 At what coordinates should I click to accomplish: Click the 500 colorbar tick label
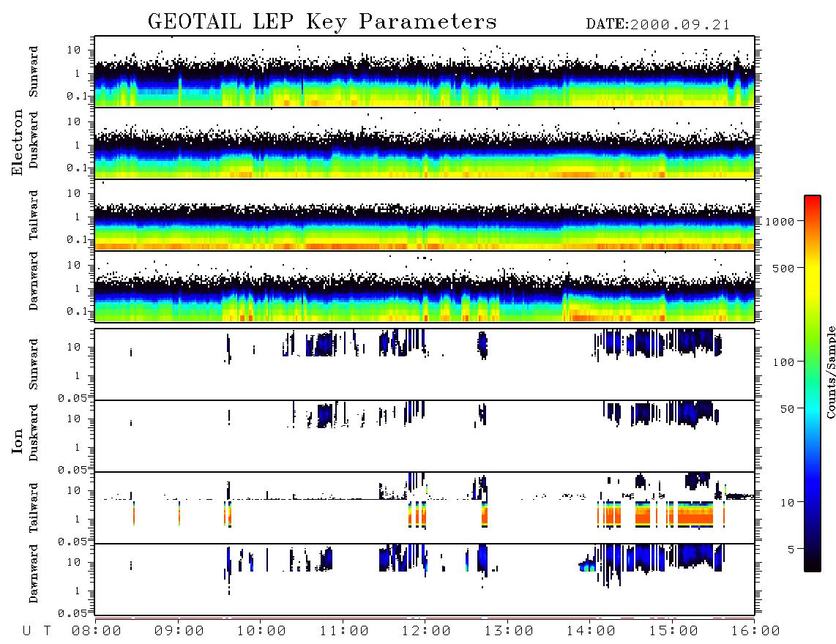[x=783, y=269]
